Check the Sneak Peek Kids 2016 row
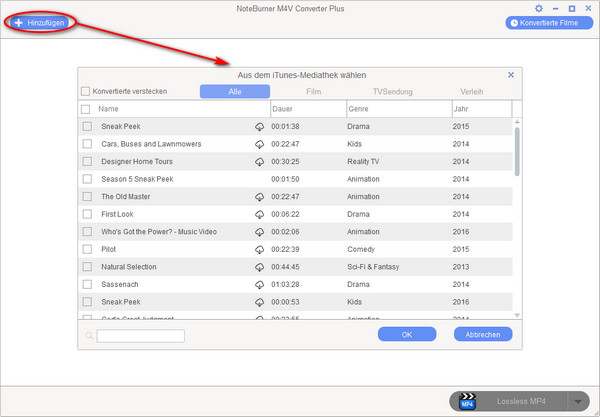 click(x=87, y=302)
